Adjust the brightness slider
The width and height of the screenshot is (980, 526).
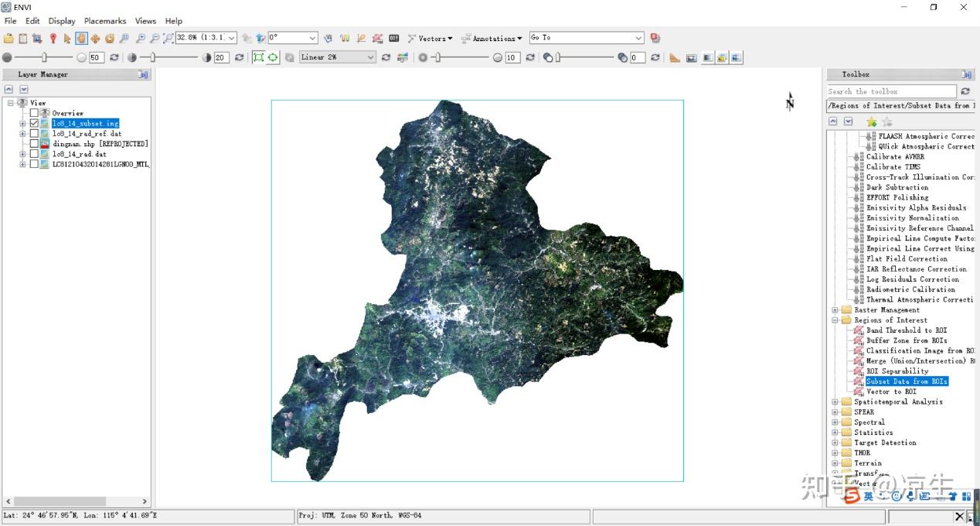(44, 56)
